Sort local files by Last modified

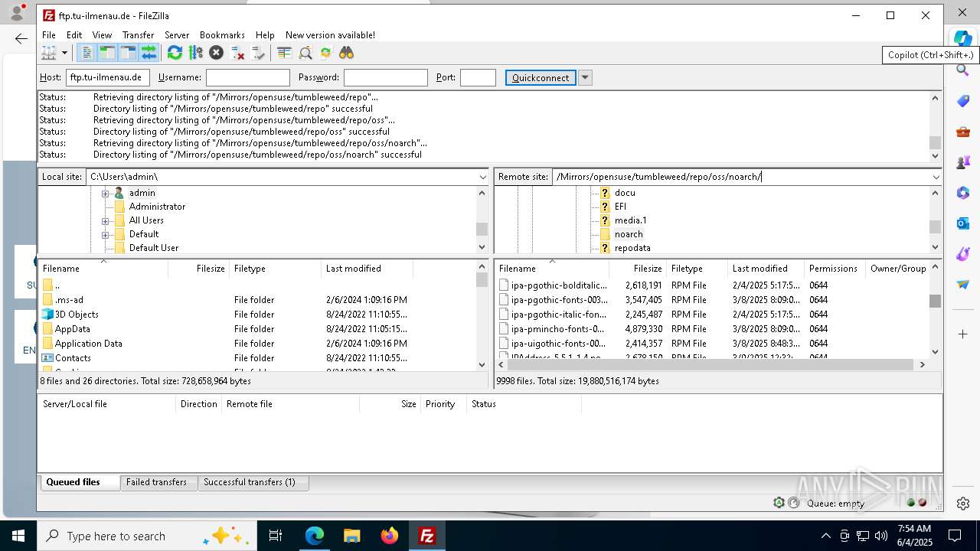(367, 269)
